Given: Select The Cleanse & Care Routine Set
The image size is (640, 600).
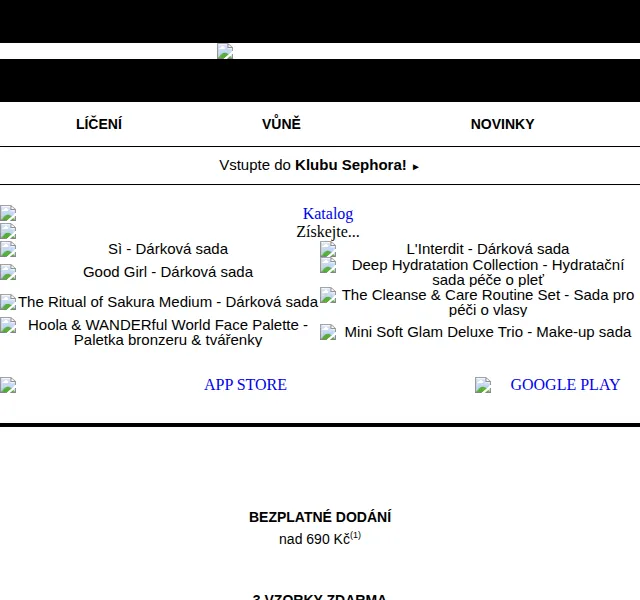Looking at the screenshot, I should point(488,302).
